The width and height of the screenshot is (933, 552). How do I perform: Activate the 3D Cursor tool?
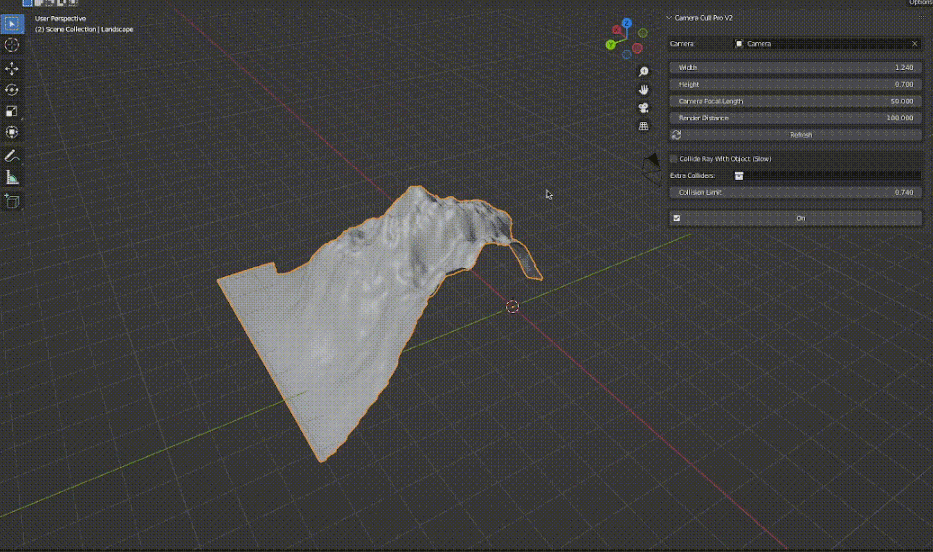[x=12, y=45]
